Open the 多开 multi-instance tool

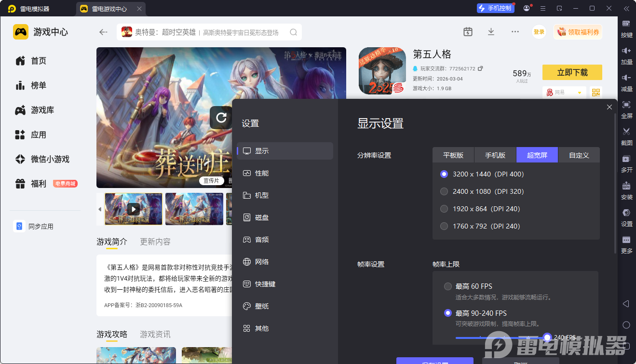[x=626, y=163]
